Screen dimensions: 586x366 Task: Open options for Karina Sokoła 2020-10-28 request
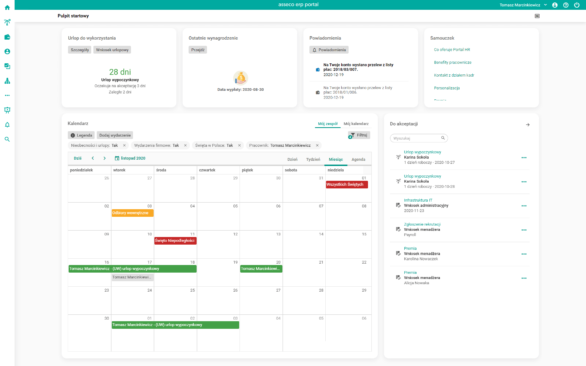click(524, 182)
